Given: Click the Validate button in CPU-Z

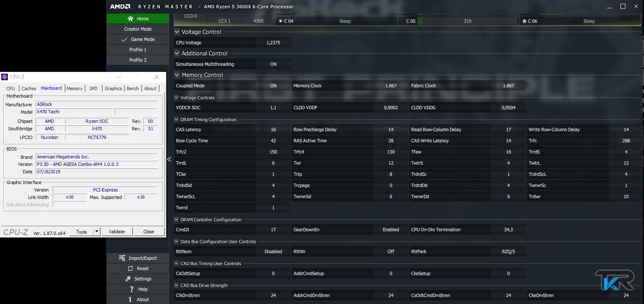Looking at the screenshot, I should pyautogui.click(x=117, y=232).
